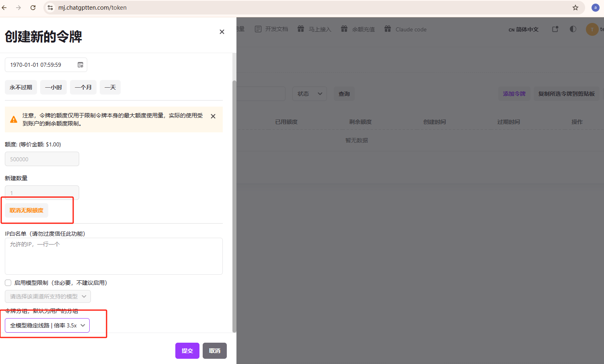The height and width of the screenshot is (364, 604).
Task: Click the document icon beside 开发文档
Action: [x=258, y=29]
